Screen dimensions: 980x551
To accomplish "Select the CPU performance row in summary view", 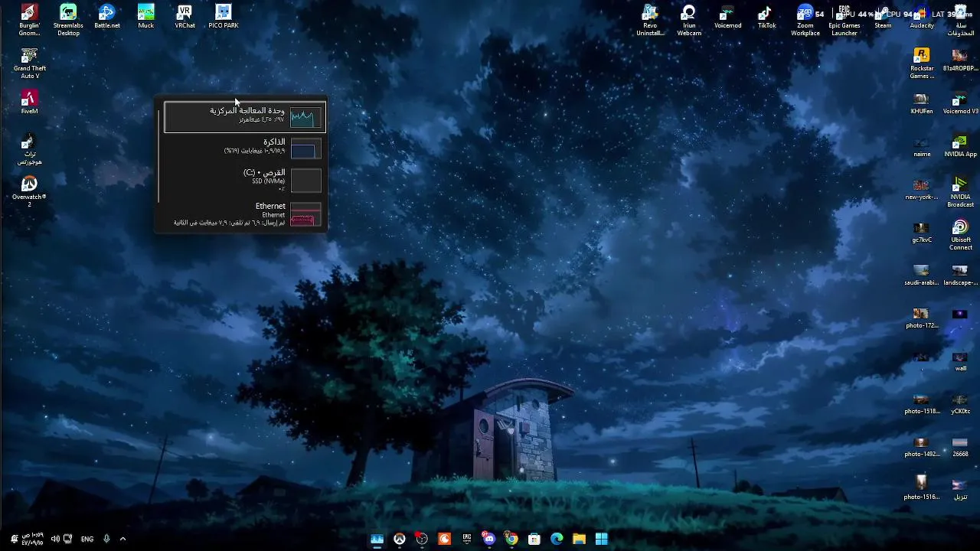I will pyautogui.click(x=245, y=117).
